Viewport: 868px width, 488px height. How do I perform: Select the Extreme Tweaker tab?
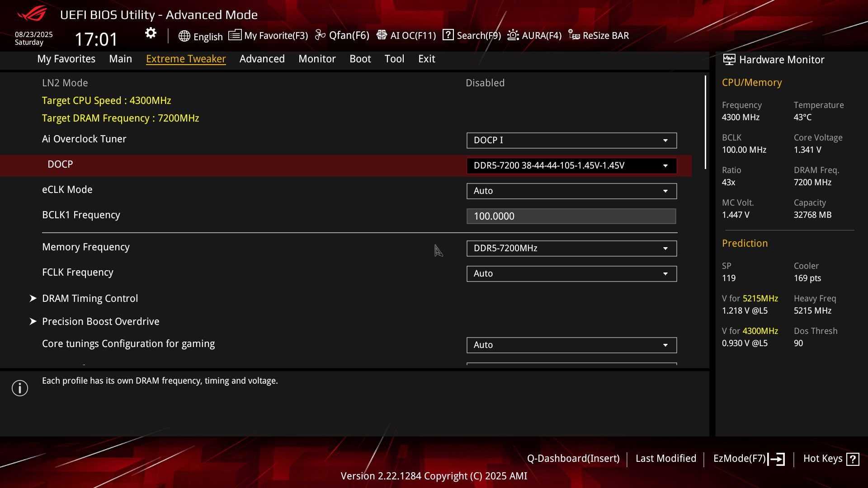(x=186, y=59)
